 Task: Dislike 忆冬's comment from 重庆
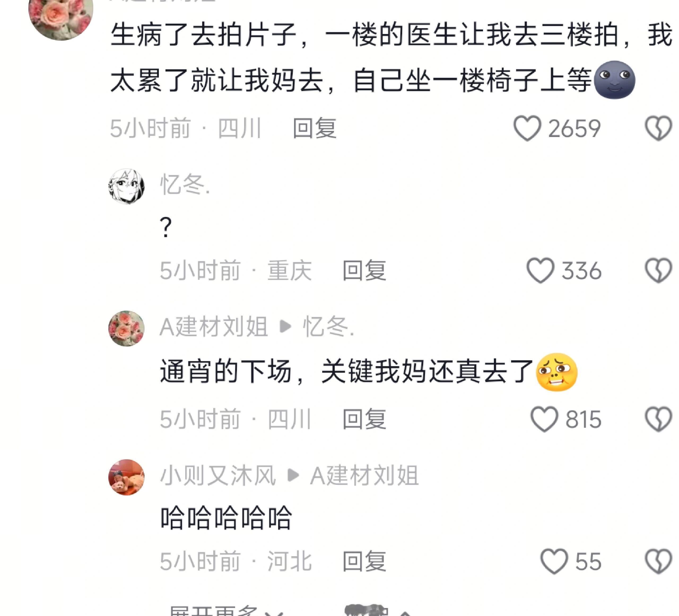[659, 270]
